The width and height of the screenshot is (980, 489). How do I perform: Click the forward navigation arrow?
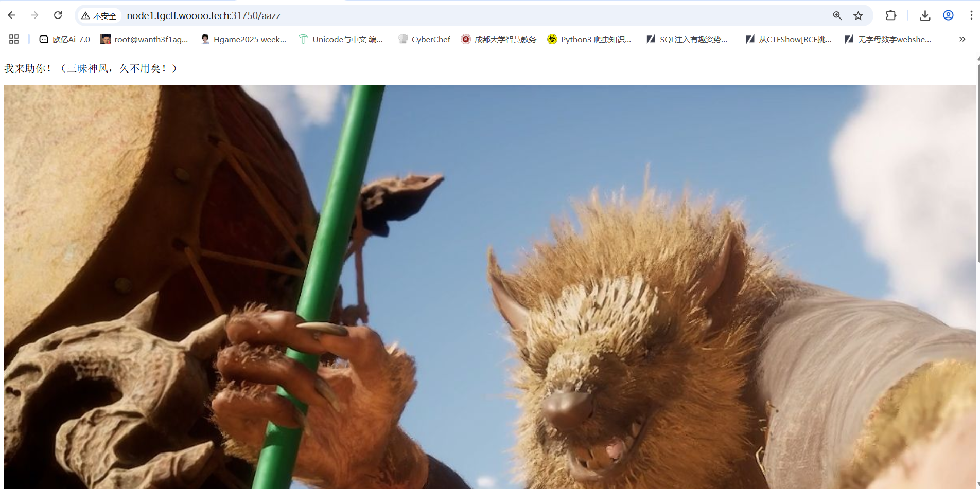tap(34, 15)
